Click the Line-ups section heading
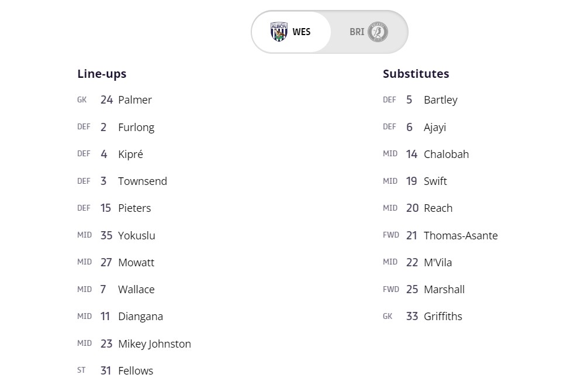The width and height of the screenshot is (588, 388). coord(101,74)
